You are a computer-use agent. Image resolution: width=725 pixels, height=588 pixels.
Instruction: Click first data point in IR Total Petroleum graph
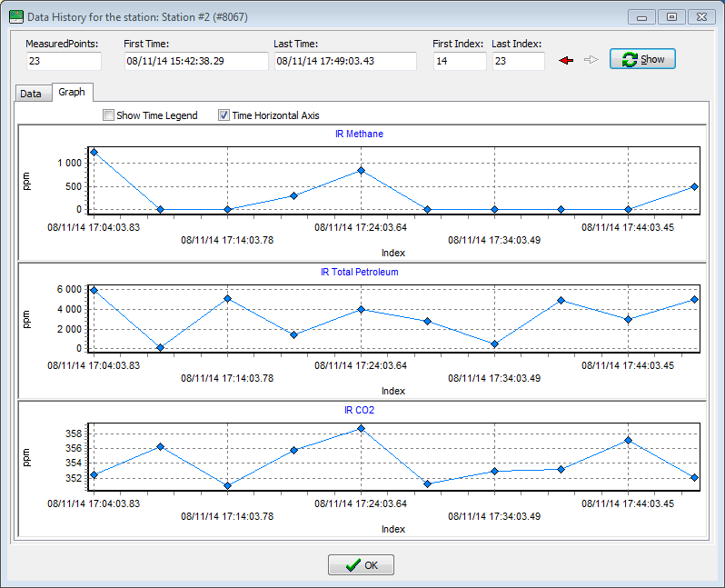(x=94, y=291)
